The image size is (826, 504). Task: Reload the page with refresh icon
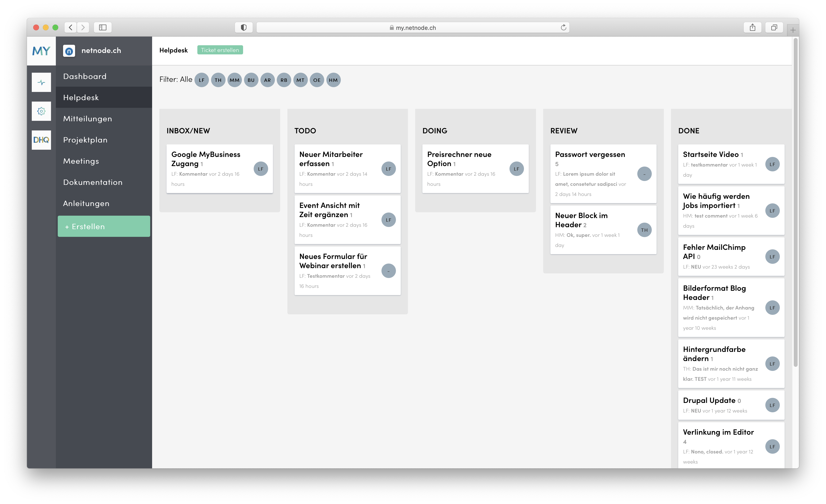point(563,27)
